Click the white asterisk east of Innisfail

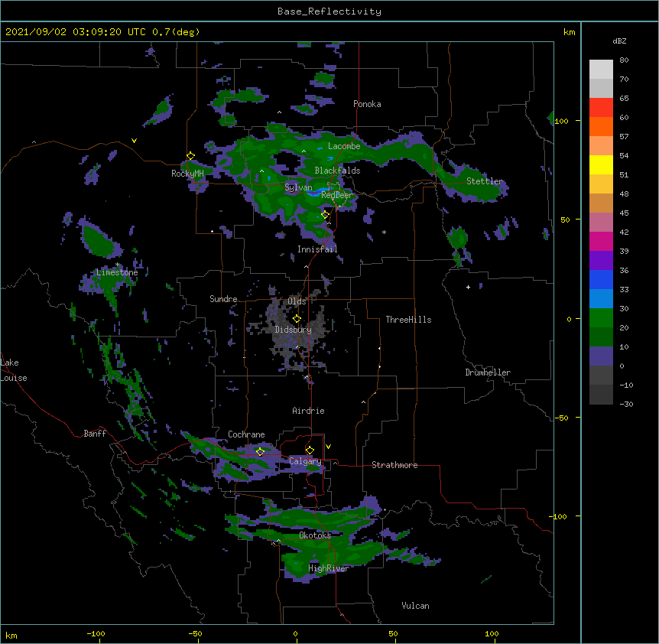[384, 233]
